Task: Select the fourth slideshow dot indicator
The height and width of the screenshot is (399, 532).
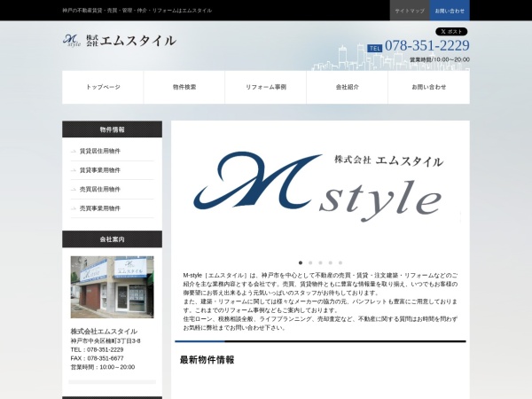Action: click(x=331, y=262)
